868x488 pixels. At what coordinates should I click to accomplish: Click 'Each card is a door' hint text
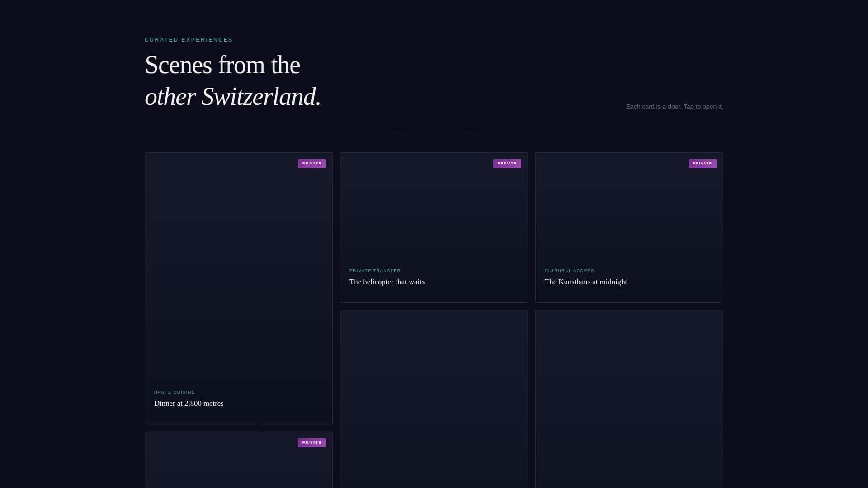tap(674, 107)
